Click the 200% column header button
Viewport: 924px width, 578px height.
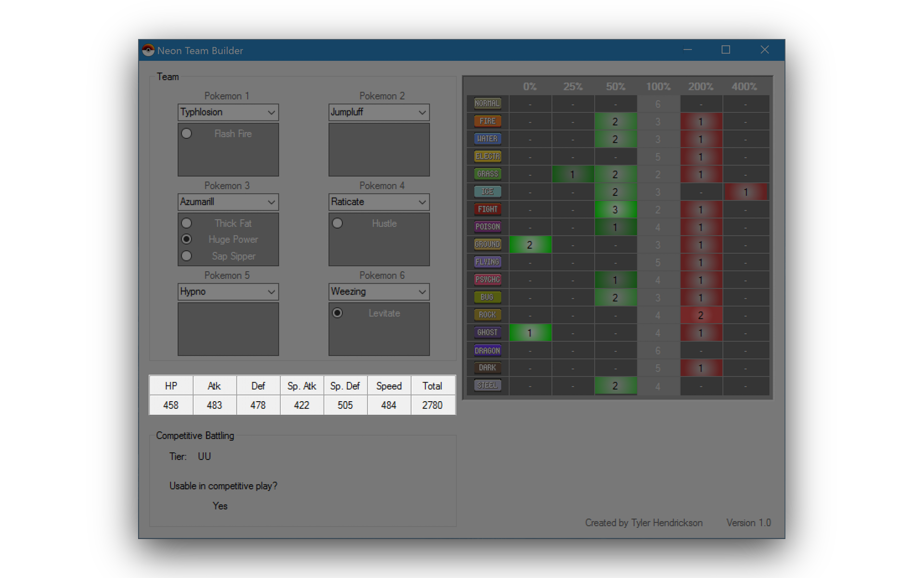pos(701,86)
